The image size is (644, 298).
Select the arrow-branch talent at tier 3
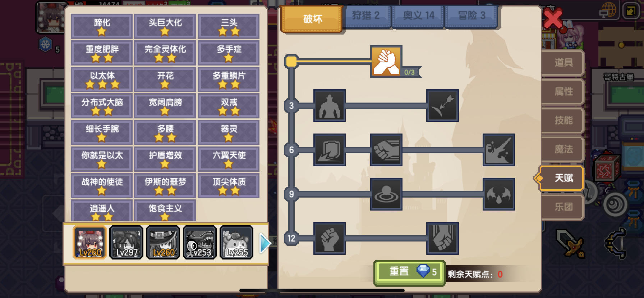(442, 105)
